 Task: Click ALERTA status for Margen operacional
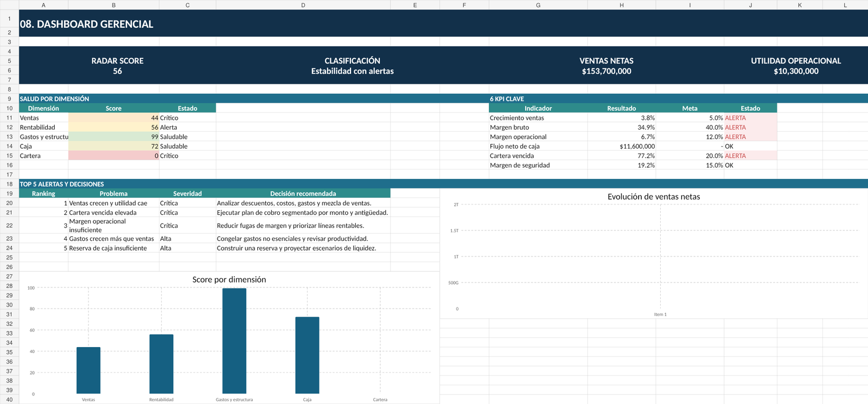point(750,137)
